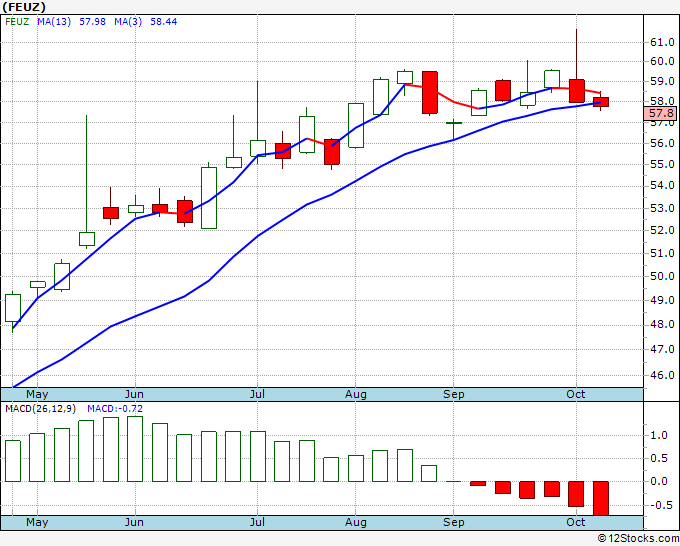Click the 1.0 MACD axis label
The height and width of the screenshot is (546, 680).
tap(659, 435)
